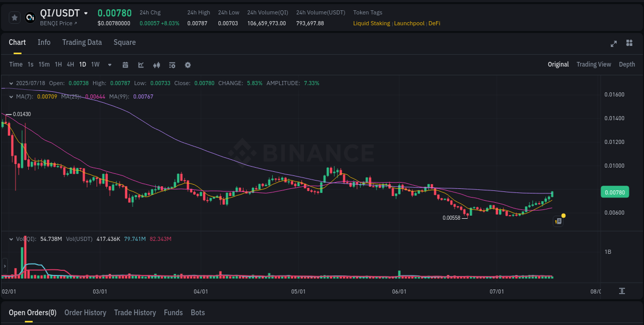The width and height of the screenshot is (644, 325).
Task: Open the QI/USDT pair selector dropdown
Action: [x=86, y=13]
